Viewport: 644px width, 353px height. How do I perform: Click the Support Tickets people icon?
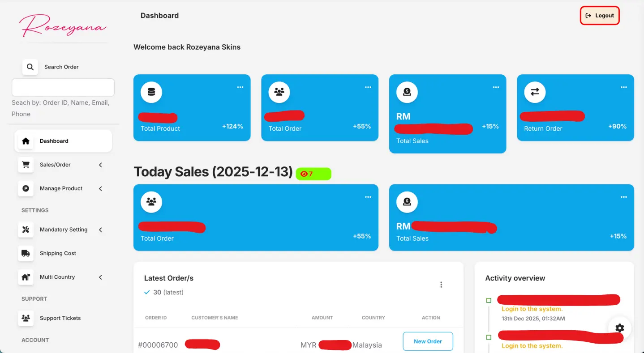point(26,318)
